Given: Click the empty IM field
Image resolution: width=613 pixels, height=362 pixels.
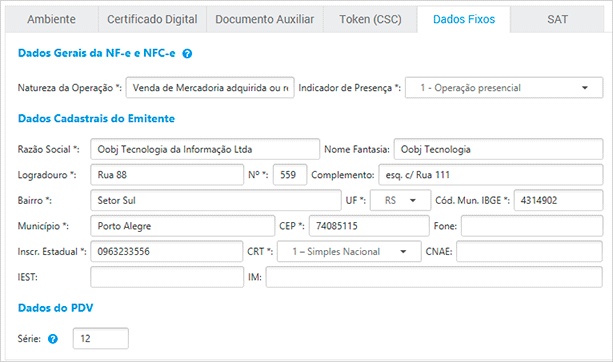Looking at the screenshot, I should click(434, 277).
